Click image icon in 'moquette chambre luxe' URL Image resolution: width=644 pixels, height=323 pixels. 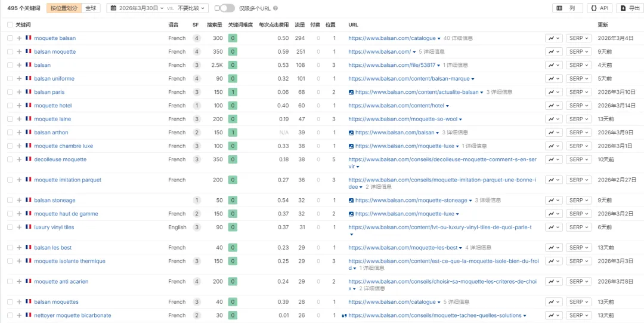[351, 146]
